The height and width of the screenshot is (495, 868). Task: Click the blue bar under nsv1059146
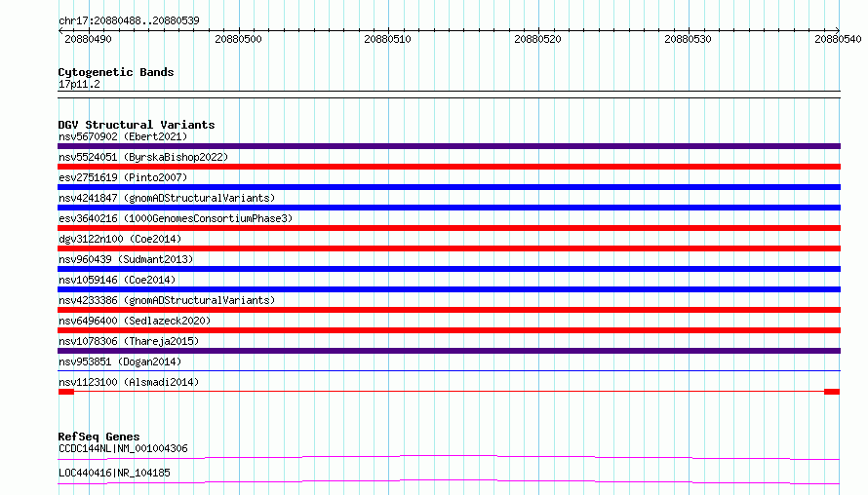pos(449,289)
